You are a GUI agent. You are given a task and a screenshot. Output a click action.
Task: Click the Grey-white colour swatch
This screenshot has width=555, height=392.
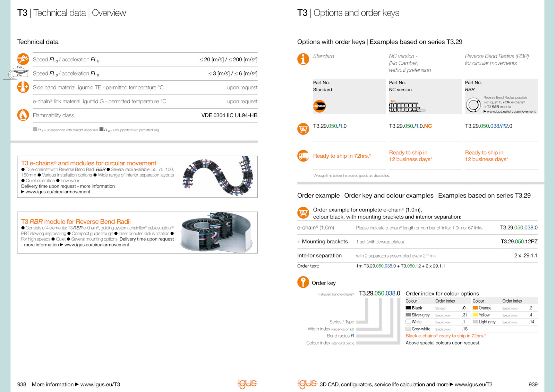408,329
